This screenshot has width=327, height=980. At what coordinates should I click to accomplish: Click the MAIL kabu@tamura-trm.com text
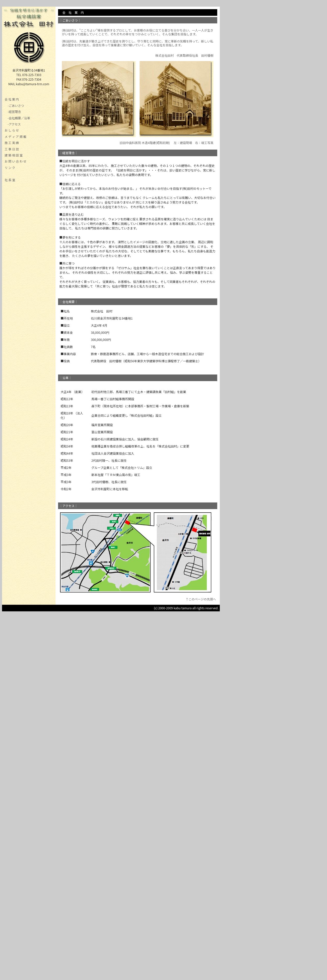[x=29, y=84]
